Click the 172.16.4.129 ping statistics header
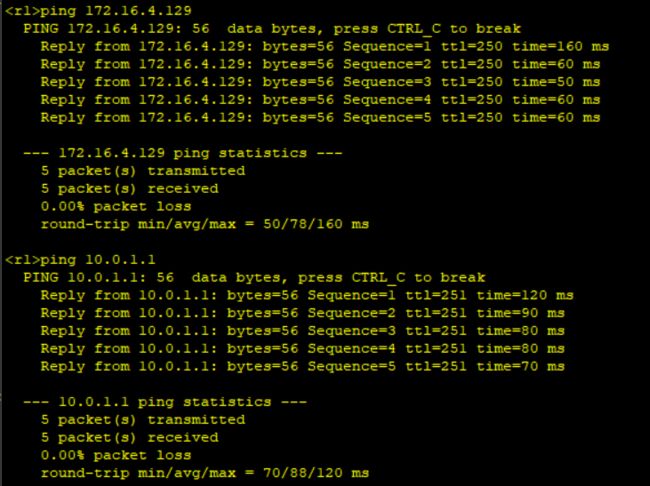This screenshot has width=650, height=486. (x=183, y=153)
